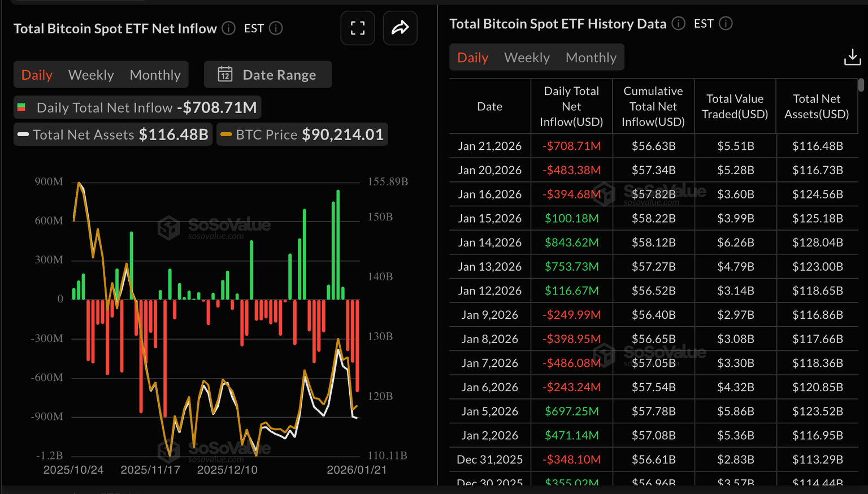The width and height of the screenshot is (868, 494).
Task: Click the $471.14M inflow value
Action: pyautogui.click(x=571, y=436)
